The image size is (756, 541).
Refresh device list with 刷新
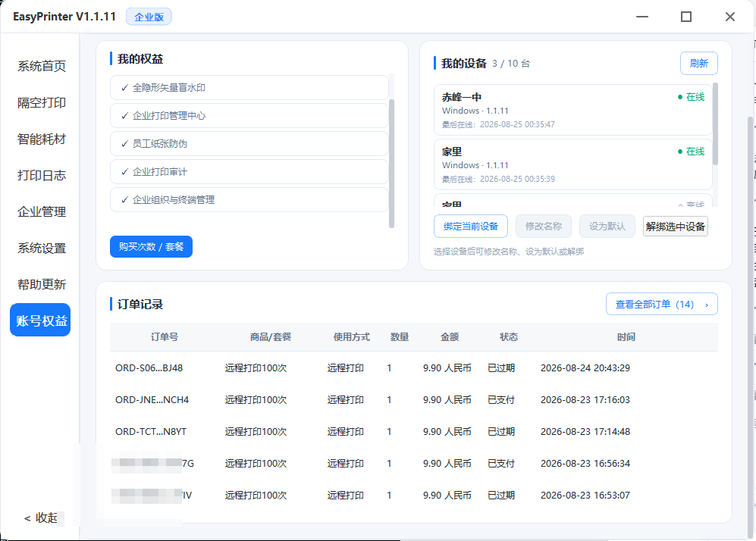pos(698,63)
